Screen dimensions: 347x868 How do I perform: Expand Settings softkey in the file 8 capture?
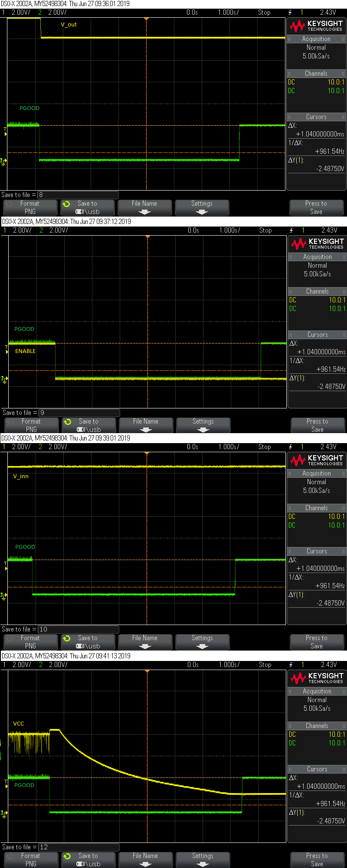pos(202,207)
